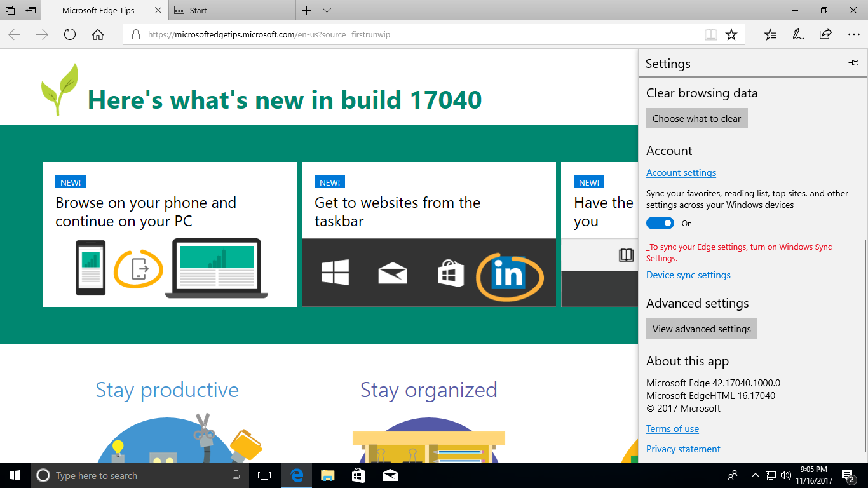Add notes with the pen icon
This screenshot has height=488, width=868.
click(x=798, y=35)
